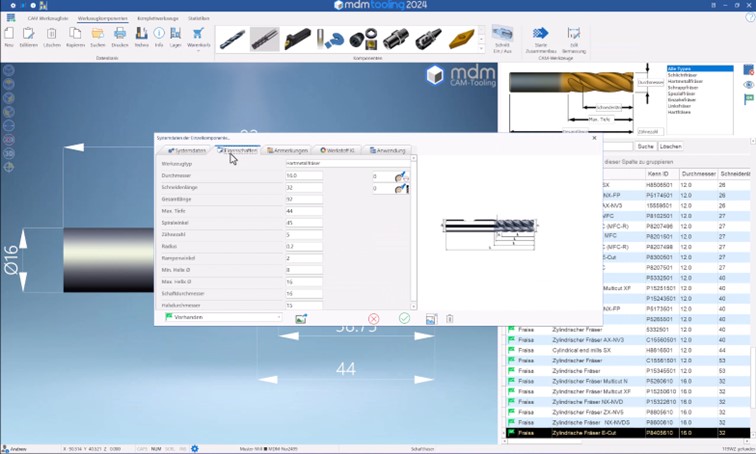Image resolution: width=756 pixels, height=454 pixels.
Task: Click the Drucken printer icon
Action: coord(120,33)
